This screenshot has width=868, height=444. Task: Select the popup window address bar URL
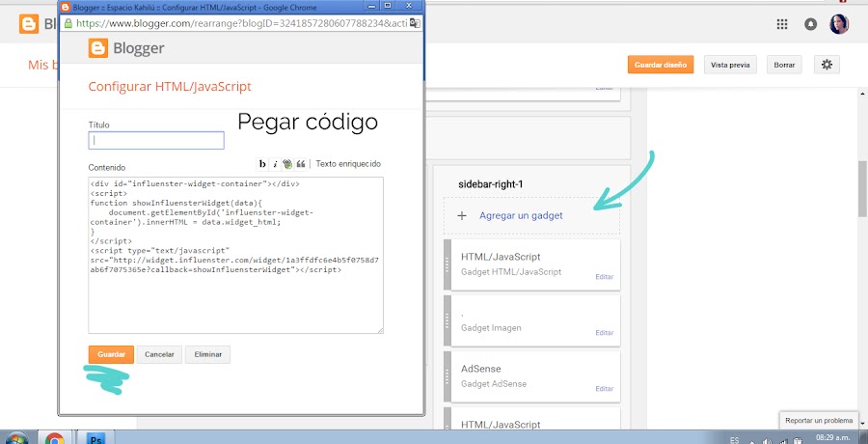[241, 23]
